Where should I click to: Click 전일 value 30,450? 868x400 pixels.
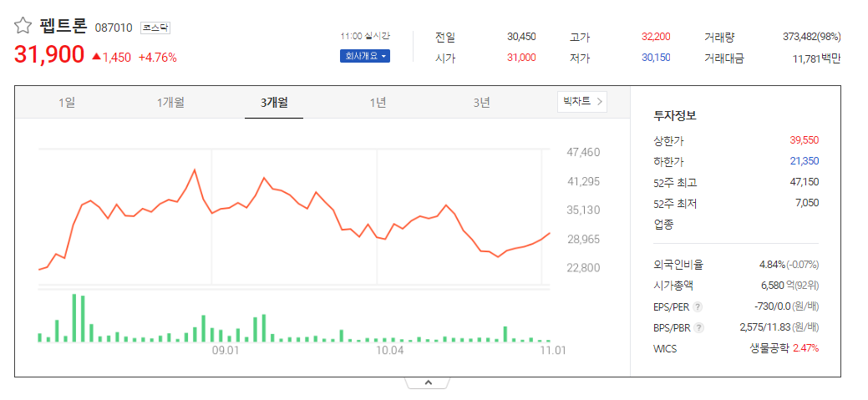pos(521,37)
